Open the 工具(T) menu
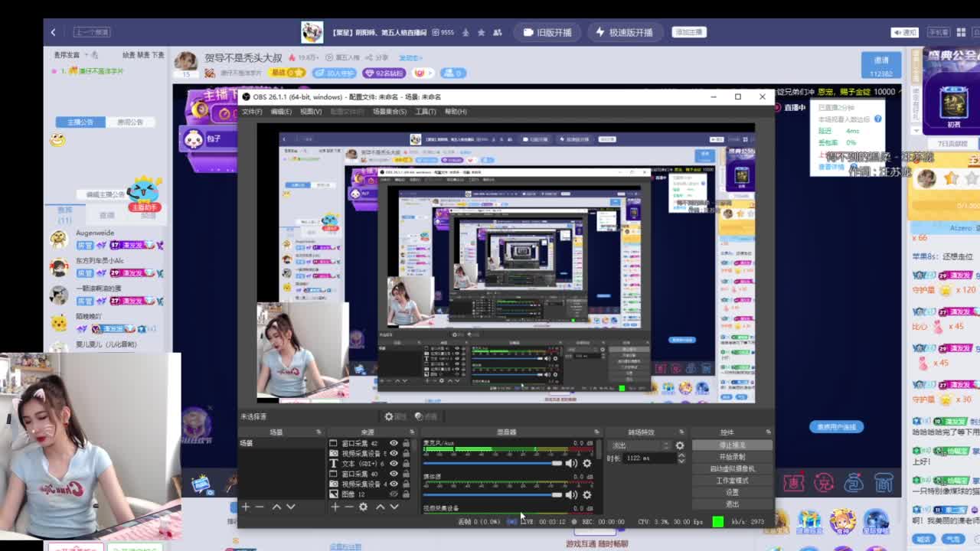 coord(425,112)
